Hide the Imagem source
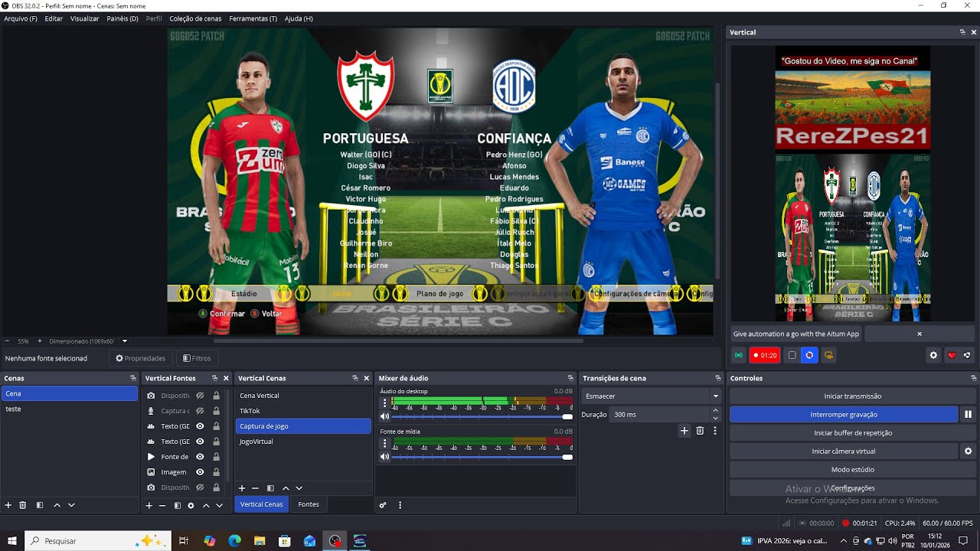The image size is (980, 551). pyautogui.click(x=200, y=472)
